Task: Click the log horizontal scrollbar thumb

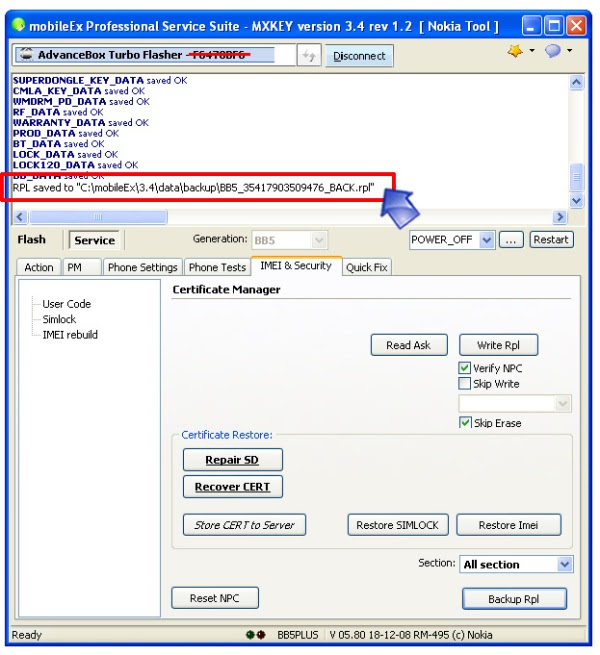Action: tap(99, 217)
